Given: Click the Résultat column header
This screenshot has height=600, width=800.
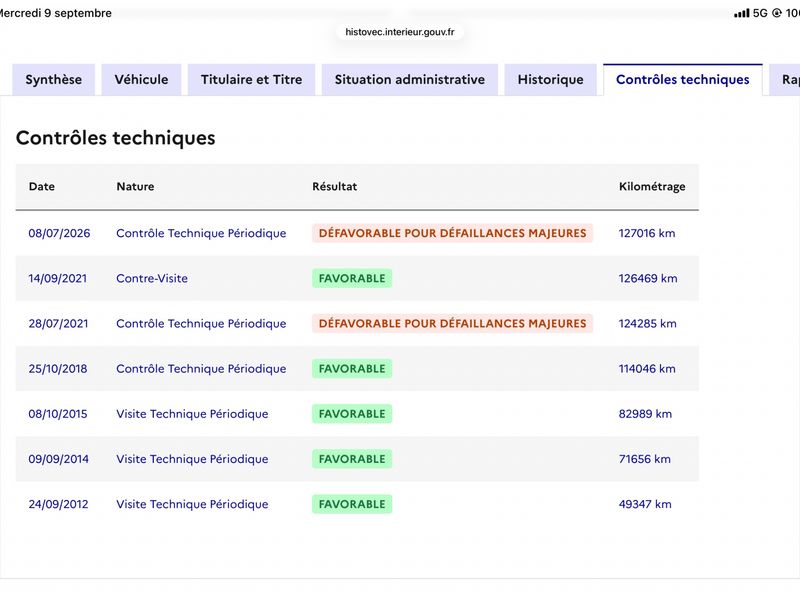Looking at the screenshot, I should 335,186.
